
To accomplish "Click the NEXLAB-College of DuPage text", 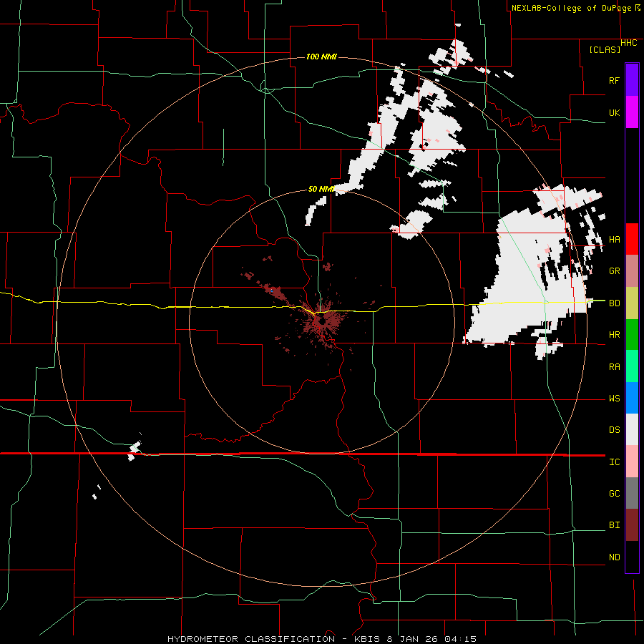I will point(571,8).
